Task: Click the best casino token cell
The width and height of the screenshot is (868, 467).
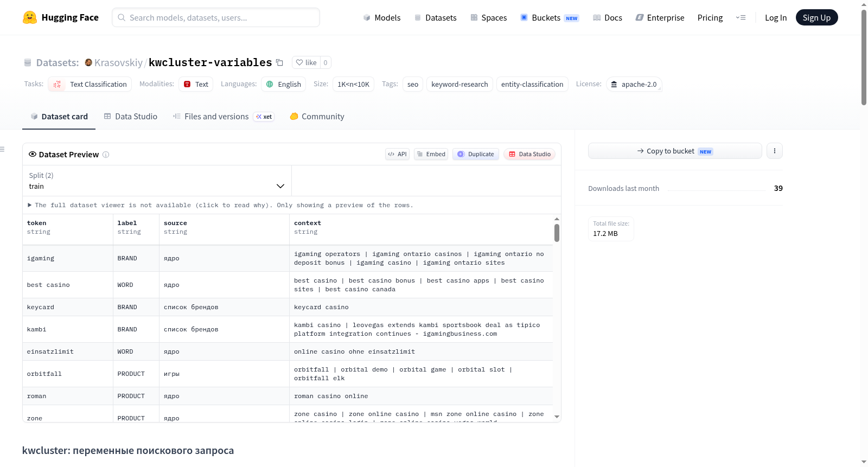Action: click(x=68, y=285)
